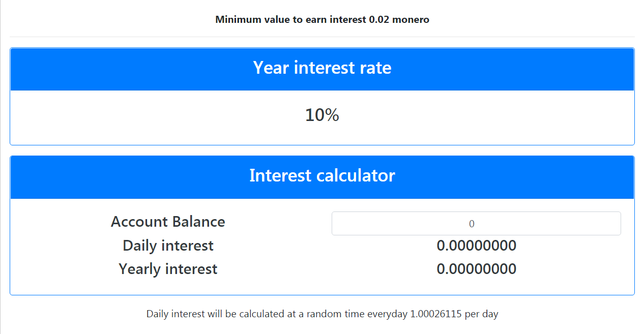
Task: Select the 10% yearly rate value
Action: [x=322, y=115]
